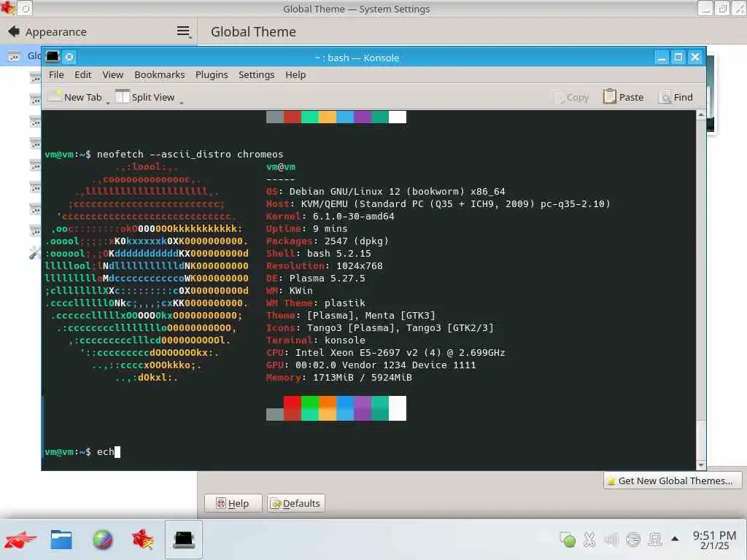The image size is (747, 560).
Task: Open the application launcher in the taskbar
Action: point(20,540)
